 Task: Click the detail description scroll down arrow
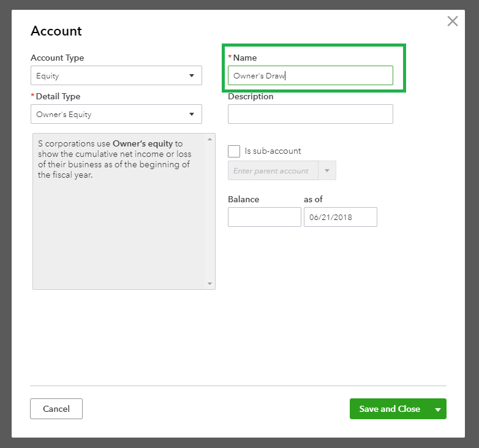(x=210, y=284)
